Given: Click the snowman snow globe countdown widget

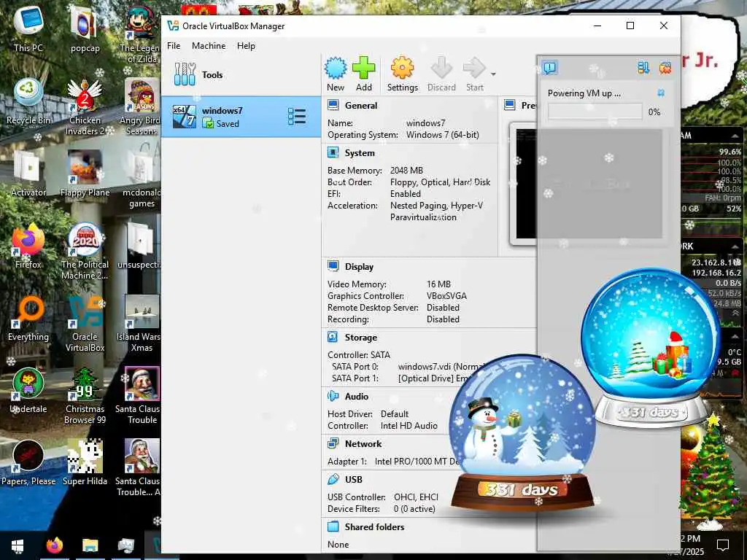Looking at the screenshot, I should click(522, 433).
